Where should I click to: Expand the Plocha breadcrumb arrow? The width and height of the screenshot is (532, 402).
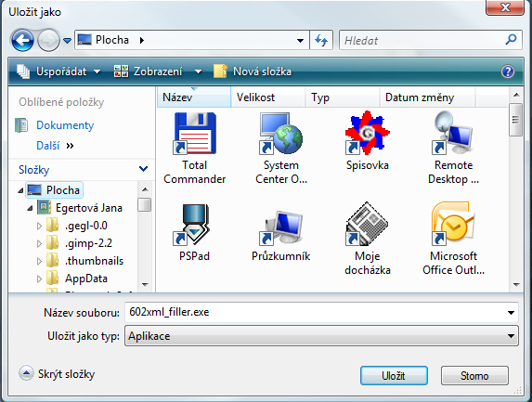click(x=142, y=40)
